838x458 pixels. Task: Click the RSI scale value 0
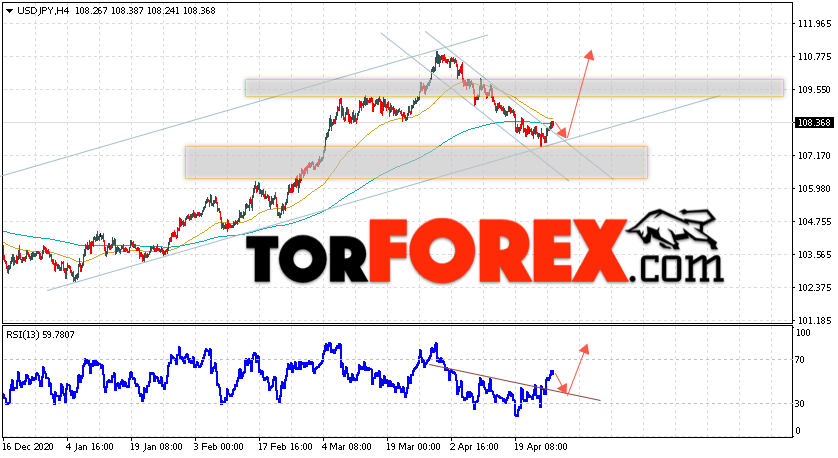coord(798,431)
